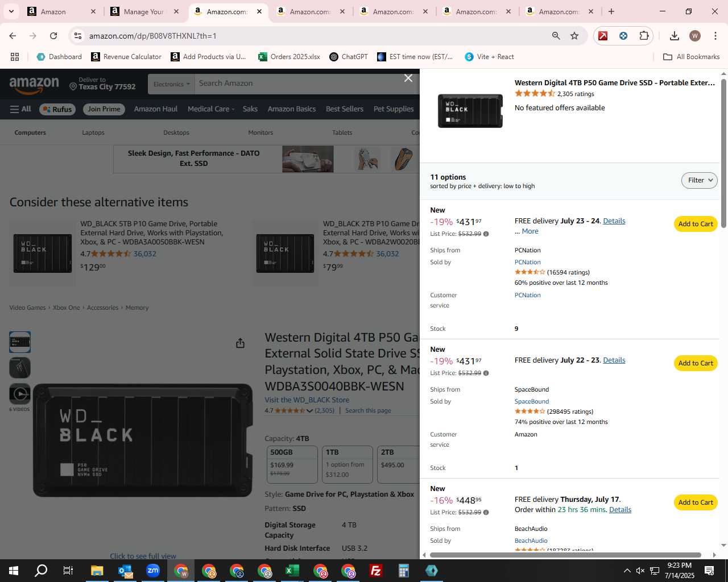Viewport: 728px width, 582px height.
Task: Open the All hamburger menu
Action: [x=20, y=109]
